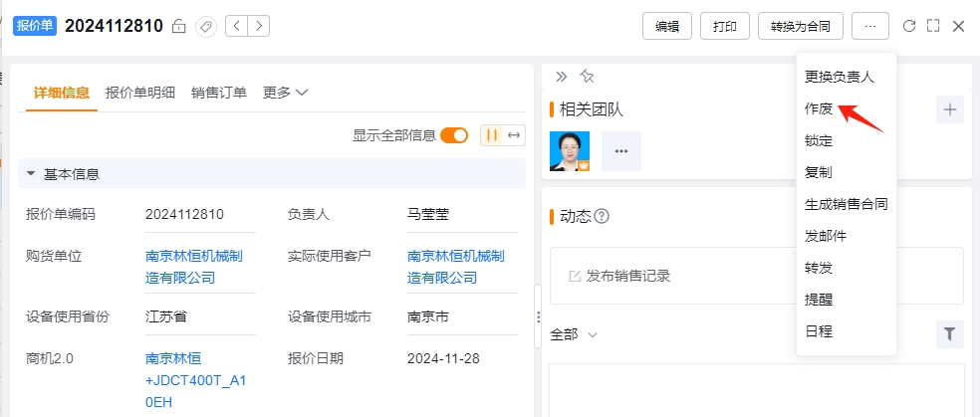This screenshot has width=980, height=417.
Task: Expand the 更多 tab dropdown
Action: click(286, 93)
